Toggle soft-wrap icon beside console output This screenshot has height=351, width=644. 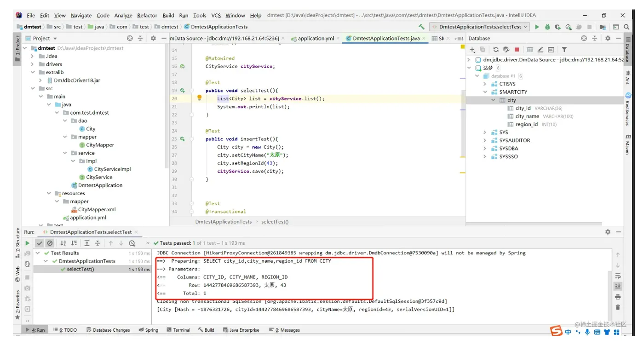point(618,276)
